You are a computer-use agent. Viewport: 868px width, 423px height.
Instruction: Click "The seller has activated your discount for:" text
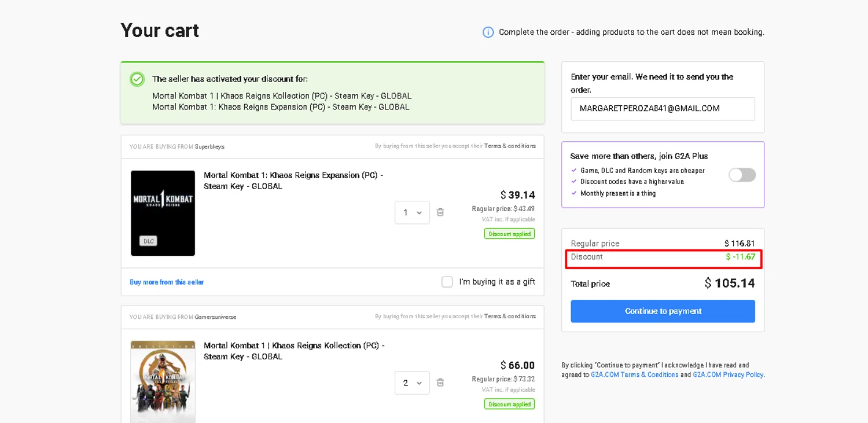coord(230,79)
